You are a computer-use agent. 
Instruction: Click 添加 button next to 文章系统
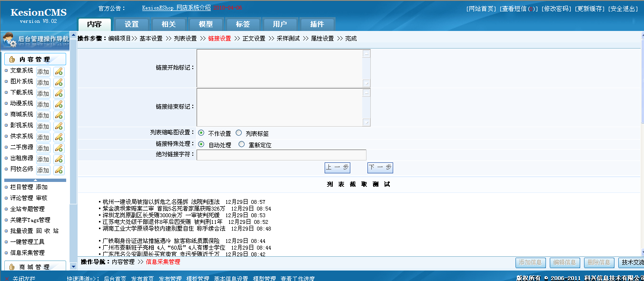point(43,71)
